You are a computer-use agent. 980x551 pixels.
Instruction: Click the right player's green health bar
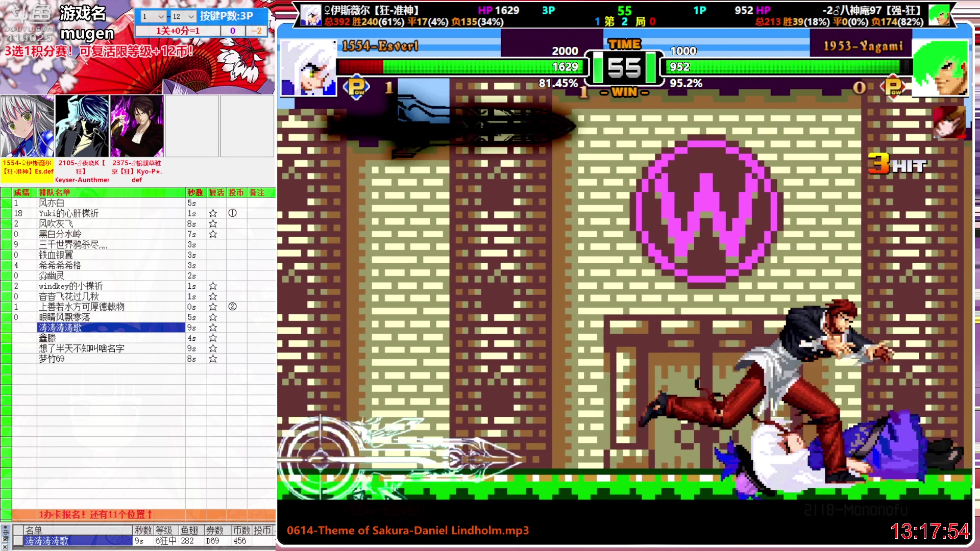pos(783,67)
